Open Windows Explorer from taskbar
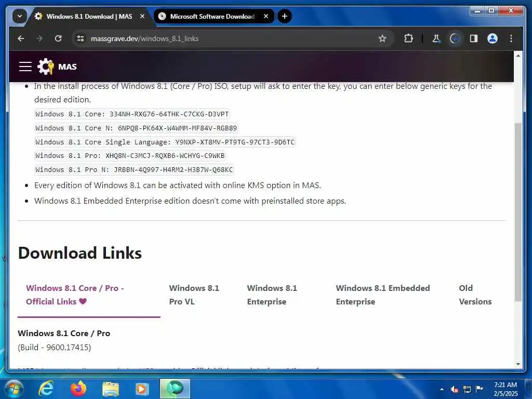The width and height of the screenshot is (532, 399). 111,389
